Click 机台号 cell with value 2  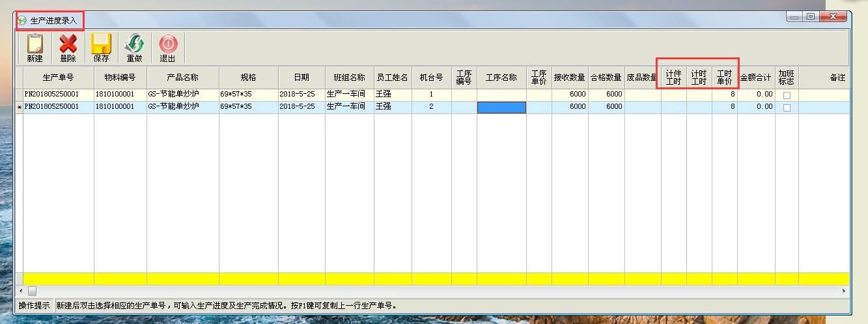(x=431, y=107)
